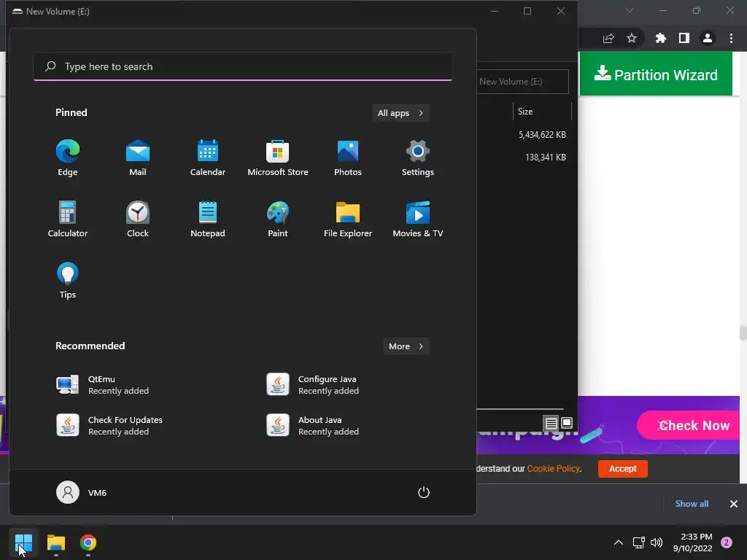Open File Explorer from the taskbar

point(55,542)
